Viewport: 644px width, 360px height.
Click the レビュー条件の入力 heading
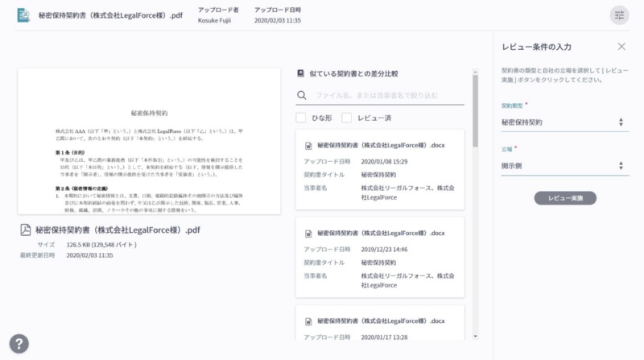coord(536,47)
